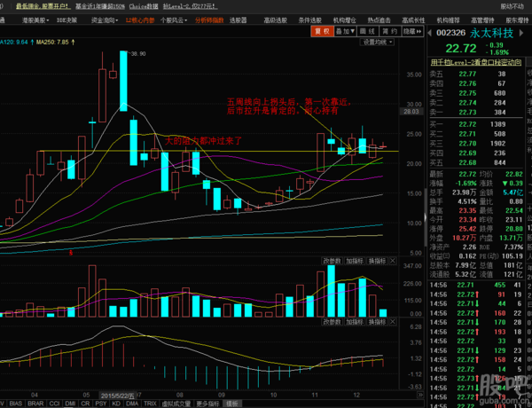Image resolution: width=532 pixels, height=408 pixels.
Task: Select the TRIX indicator tab
Action: point(148,402)
